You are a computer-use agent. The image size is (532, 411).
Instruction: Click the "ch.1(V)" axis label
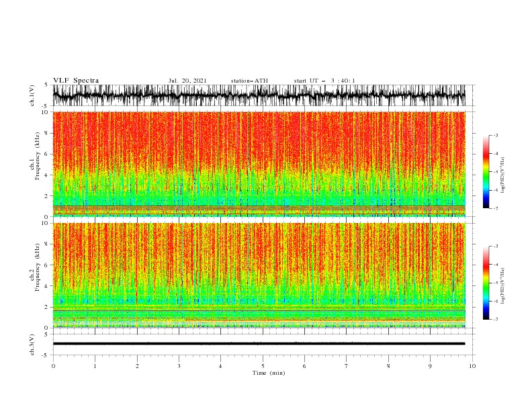click(x=32, y=95)
